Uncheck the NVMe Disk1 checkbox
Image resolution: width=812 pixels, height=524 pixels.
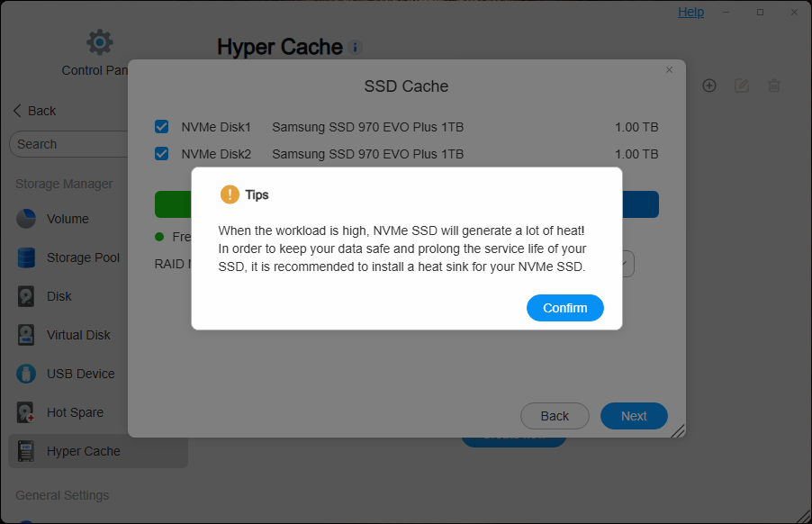pyautogui.click(x=162, y=127)
